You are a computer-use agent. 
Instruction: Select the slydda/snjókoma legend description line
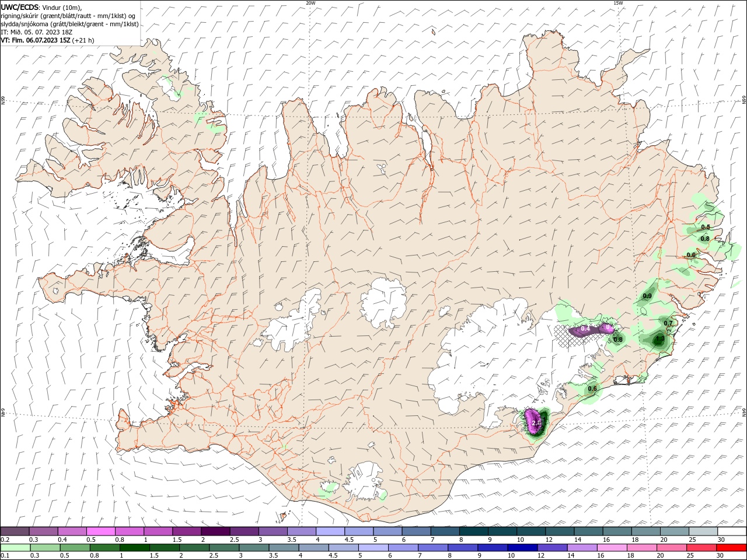(x=69, y=24)
